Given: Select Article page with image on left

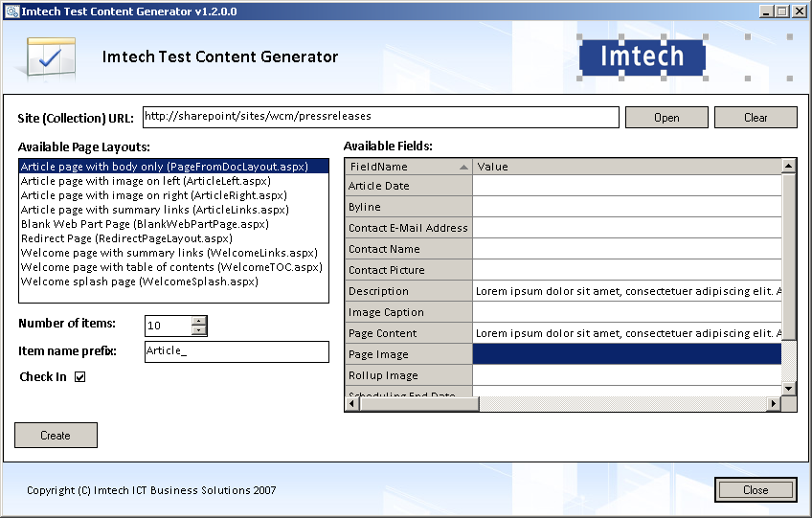Looking at the screenshot, I should tap(147, 181).
